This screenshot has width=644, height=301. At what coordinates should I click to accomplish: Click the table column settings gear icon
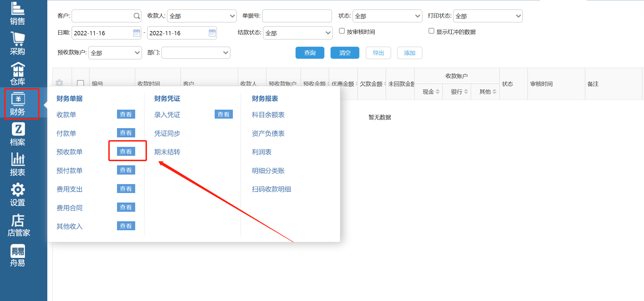point(59,83)
